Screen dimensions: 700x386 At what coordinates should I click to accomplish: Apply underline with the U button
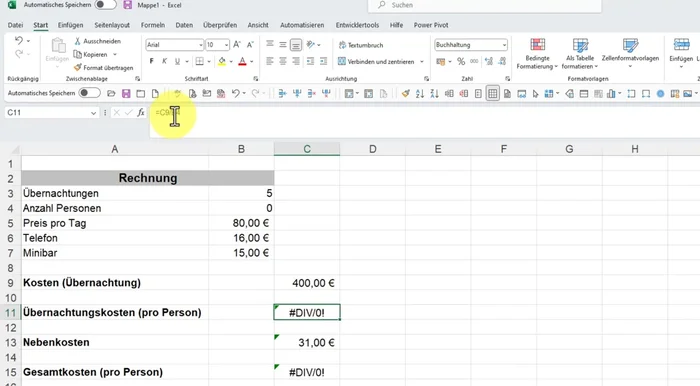point(177,61)
